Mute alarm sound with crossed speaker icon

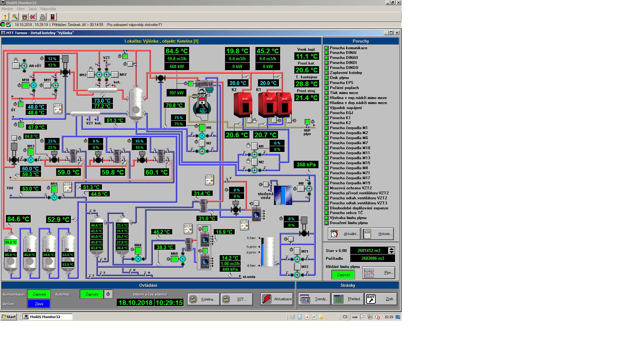pyautogui.click(x=33, y=17)
